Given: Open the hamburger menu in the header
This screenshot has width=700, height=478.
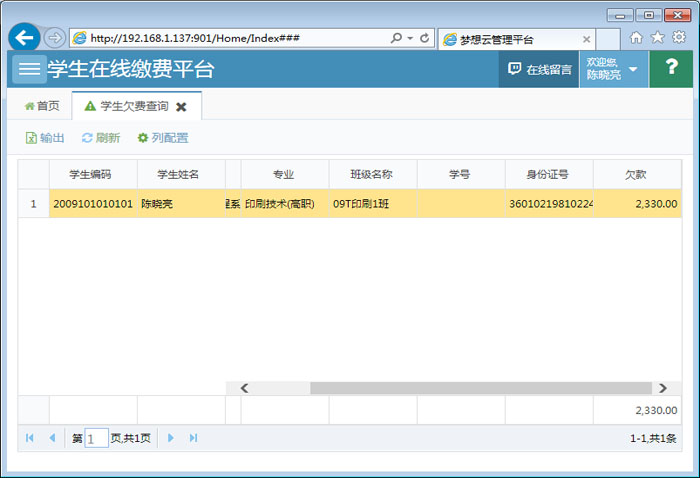Looking at the screenshot, I should (30, 69).
